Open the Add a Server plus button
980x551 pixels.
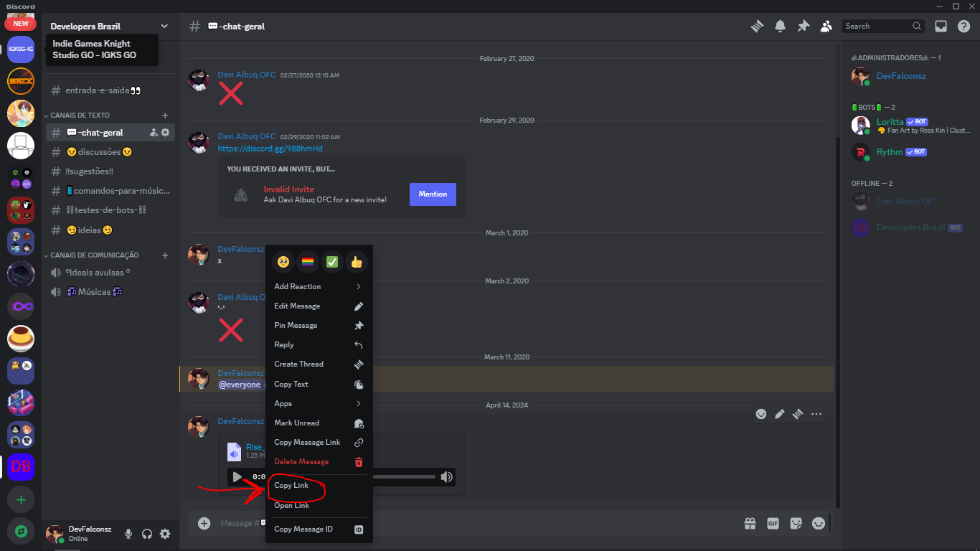pyautogui.click(x=21, y=499)
